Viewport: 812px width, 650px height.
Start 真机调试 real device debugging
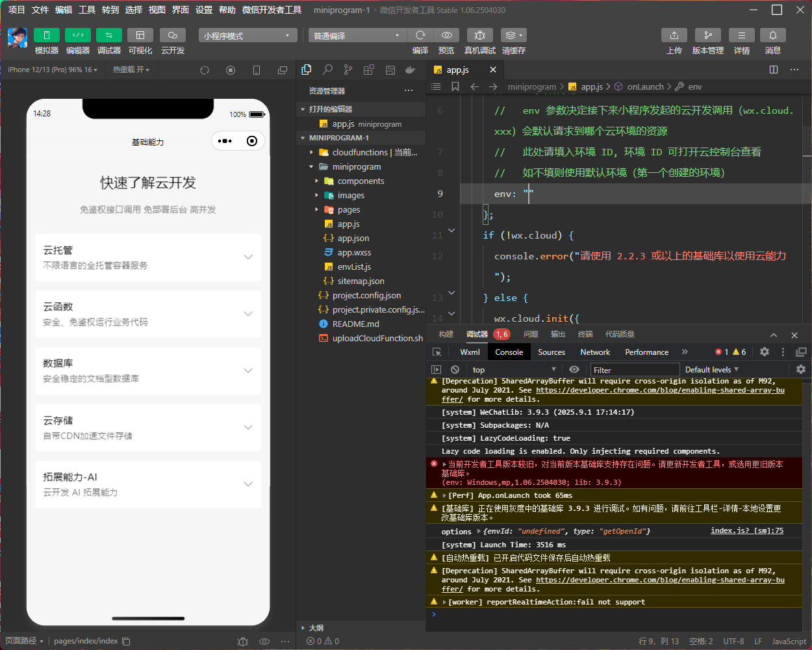(x=479, y=35)
